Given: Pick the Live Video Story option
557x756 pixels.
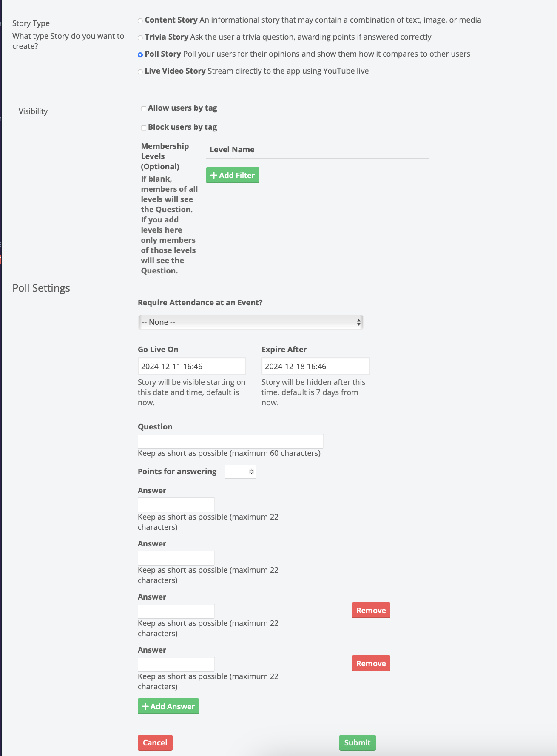Looking at the screenshot, I should [x=140, y=72].
